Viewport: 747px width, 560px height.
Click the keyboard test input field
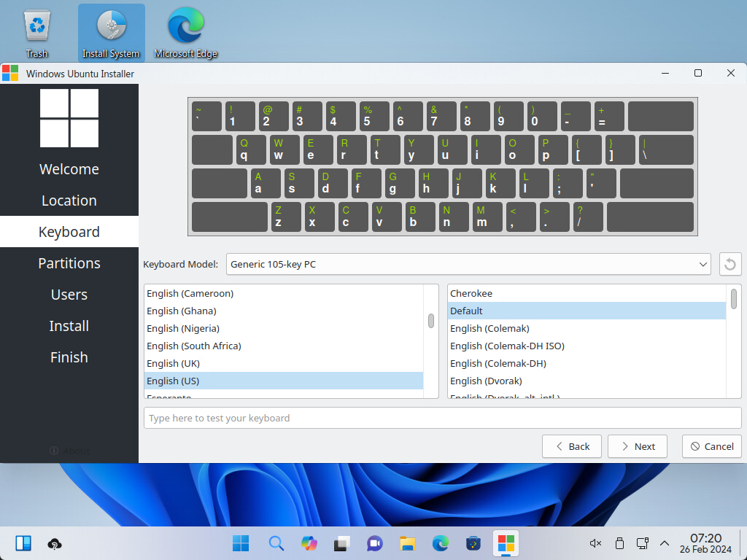[x=442, y=418]
